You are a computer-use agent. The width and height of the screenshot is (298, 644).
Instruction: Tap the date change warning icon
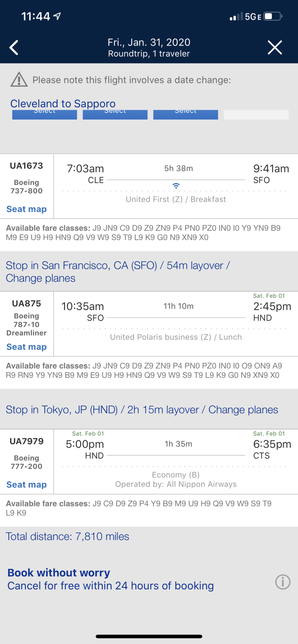pos(19,80)
